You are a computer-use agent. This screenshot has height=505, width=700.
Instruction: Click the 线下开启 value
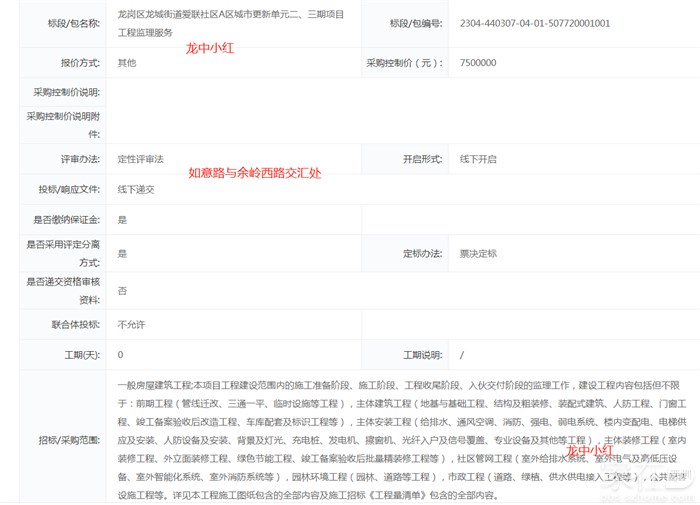point(478,159)
